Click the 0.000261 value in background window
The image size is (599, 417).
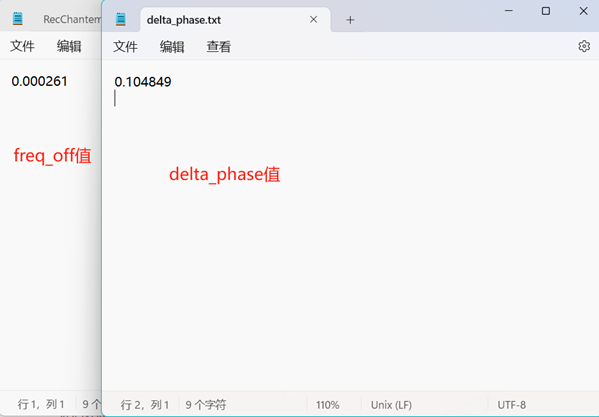(39, 81)
